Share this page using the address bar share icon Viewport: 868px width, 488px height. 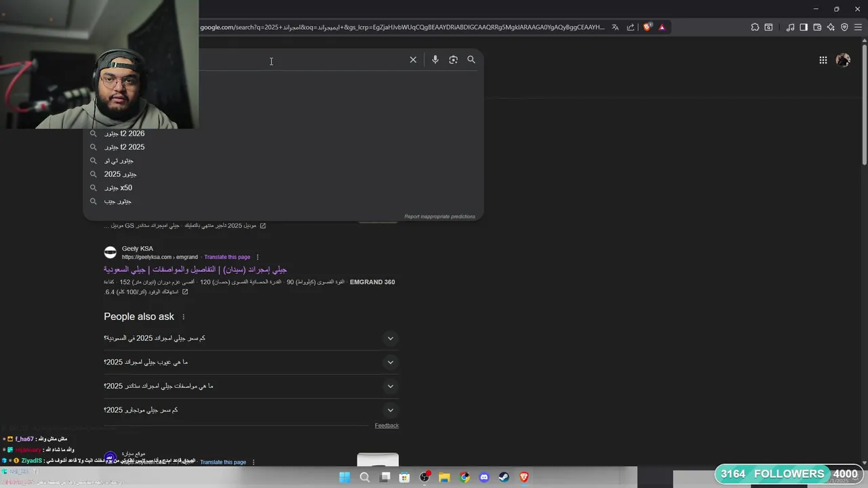(x=631, y=27)
